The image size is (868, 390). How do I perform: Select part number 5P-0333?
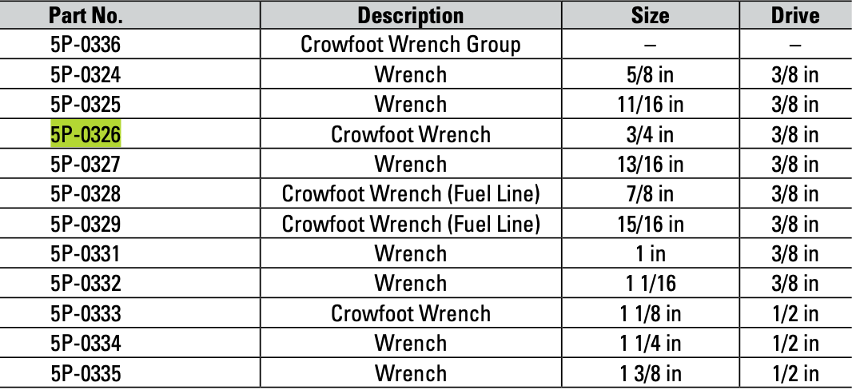(86, 313)
